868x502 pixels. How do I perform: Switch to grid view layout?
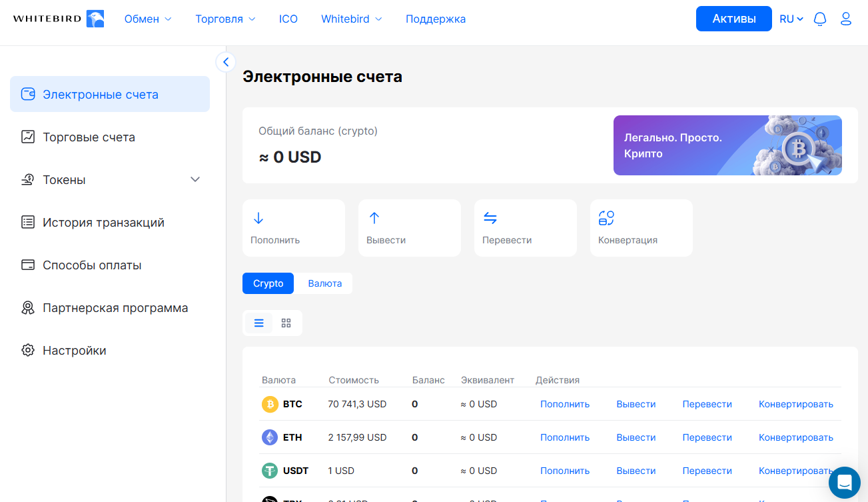(x=286, y=323)
